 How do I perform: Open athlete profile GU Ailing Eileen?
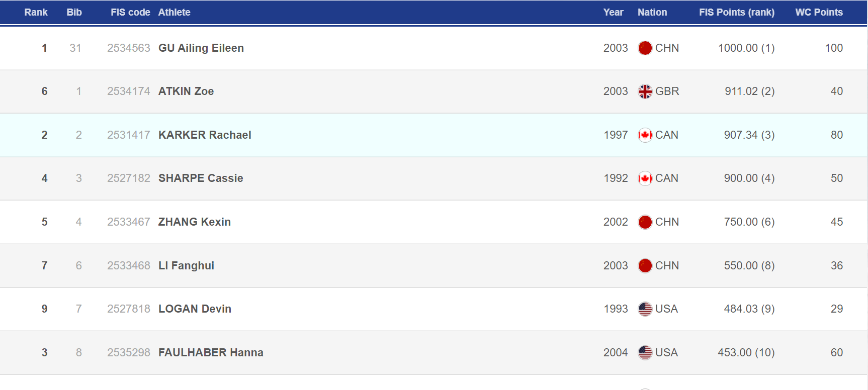[201, 48]
